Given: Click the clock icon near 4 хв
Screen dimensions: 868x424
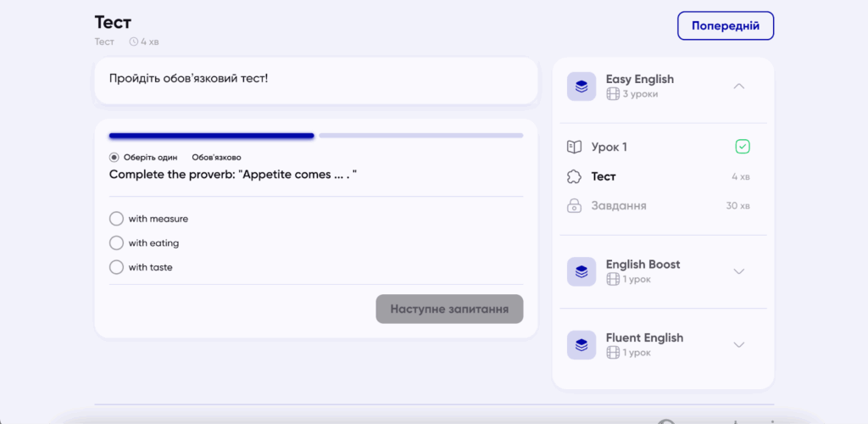Looking at the screenshot, I should coord(134,41).
